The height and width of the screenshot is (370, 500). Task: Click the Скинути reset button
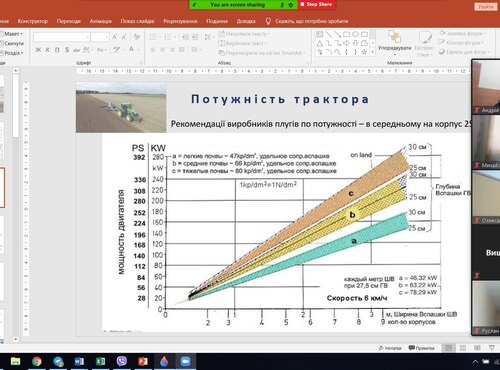[x=12, y=43]
